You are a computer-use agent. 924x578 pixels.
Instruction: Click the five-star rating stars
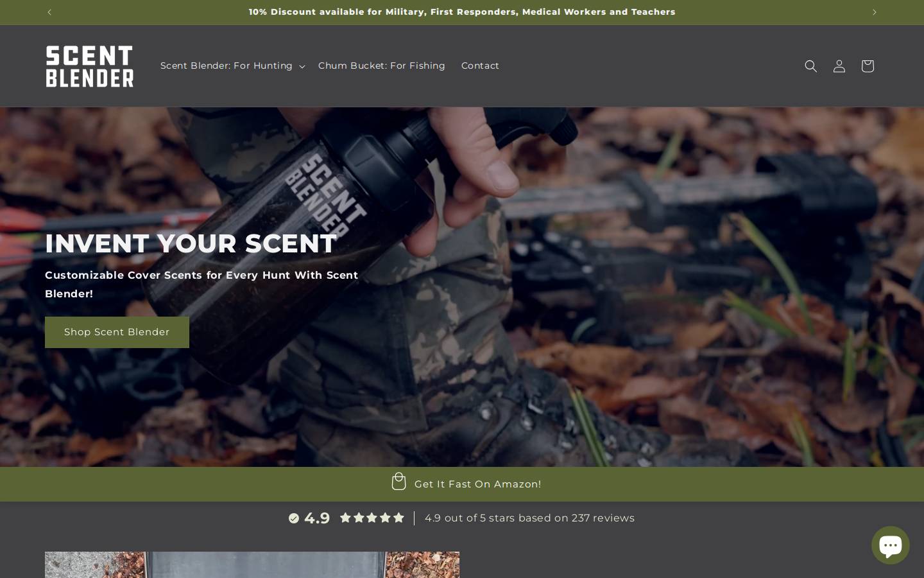pos(372,518)
